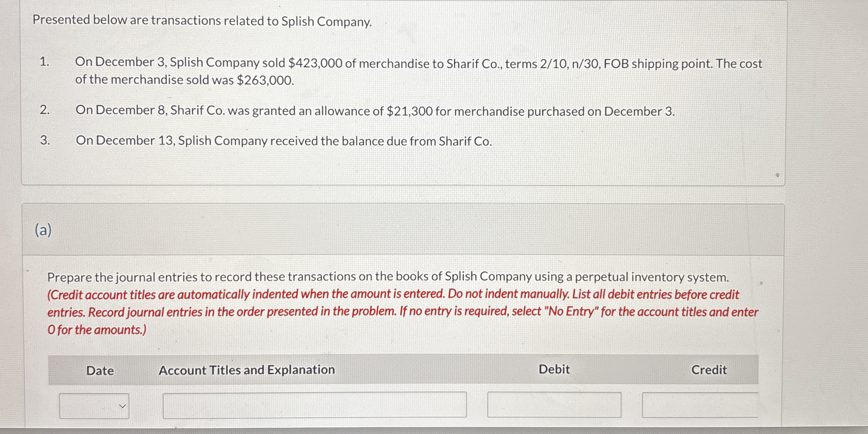Click the Account Titles and Explanation input box
This screenshot has width=868, height=434.
[315, 405]
